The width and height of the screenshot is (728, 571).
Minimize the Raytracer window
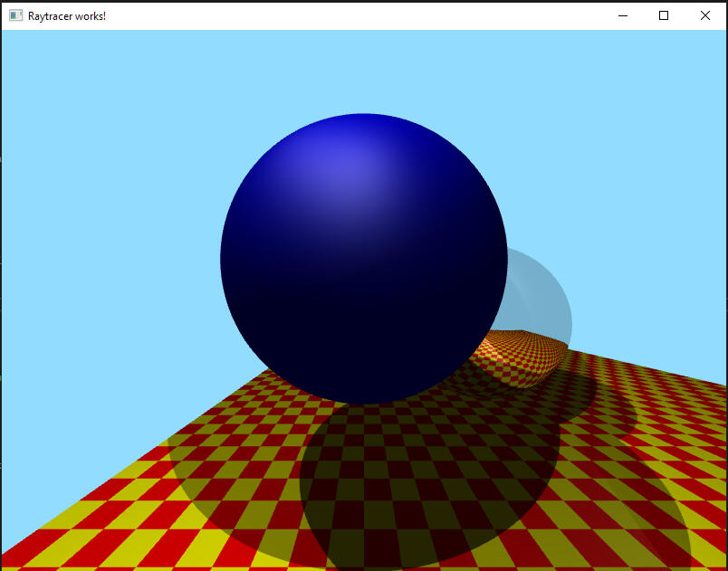coord(622,15)
